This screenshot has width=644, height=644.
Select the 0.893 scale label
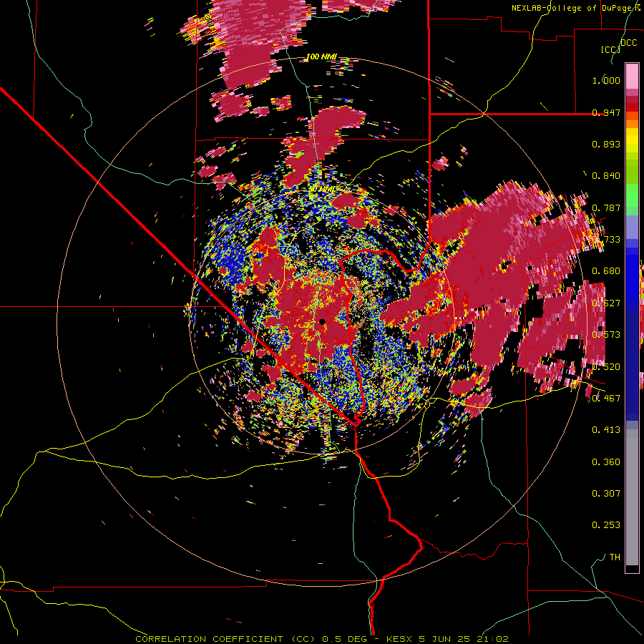(x=606, y=144)
